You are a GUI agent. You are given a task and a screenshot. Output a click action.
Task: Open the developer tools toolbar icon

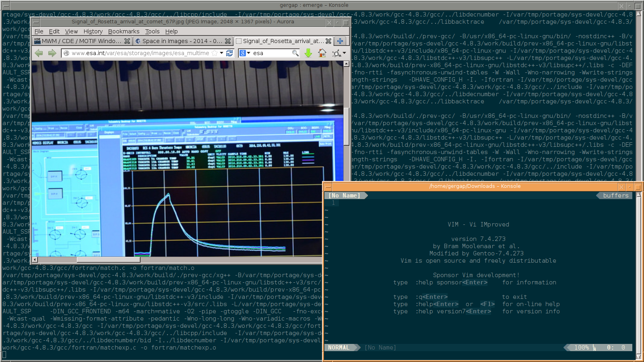pyautogui.click(x=336, y=53)
